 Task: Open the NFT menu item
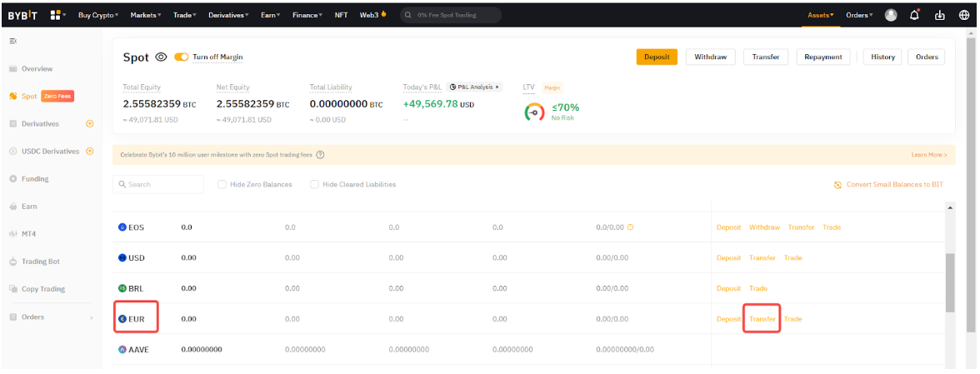[x=341, y=15]
